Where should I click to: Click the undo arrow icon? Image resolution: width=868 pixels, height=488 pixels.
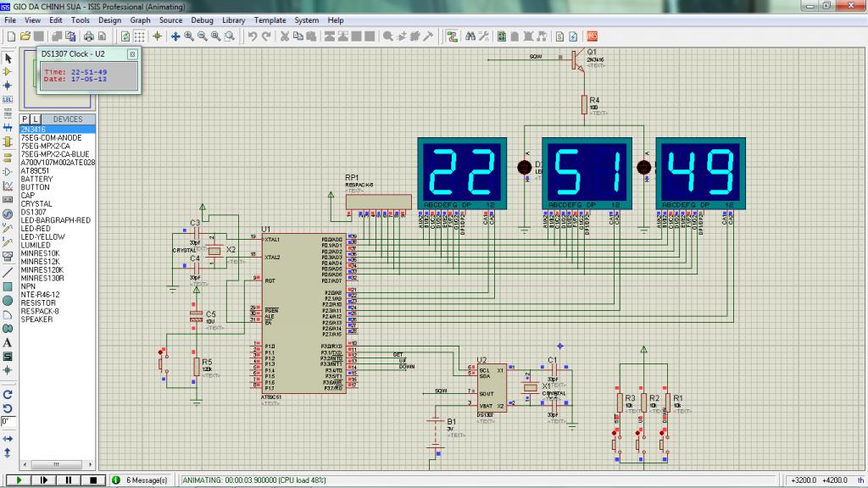coord(253,36)
